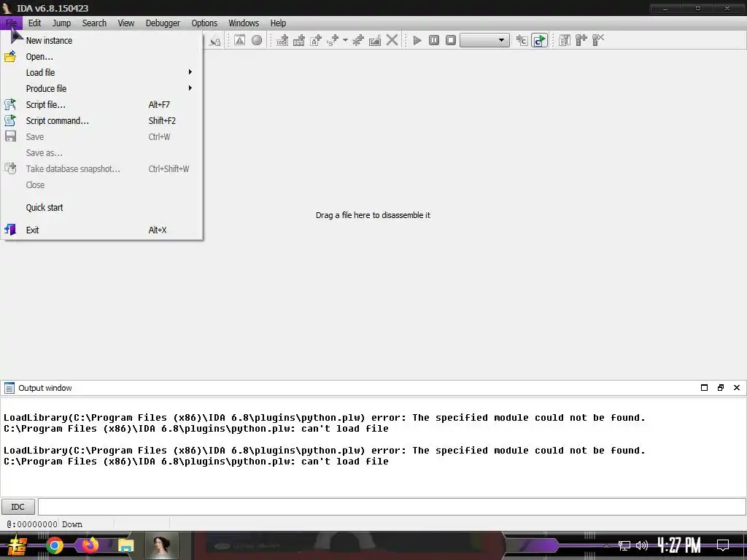Choose New instance from File menu
Image resolution: width=747 pixels, height=560 pixels.
pos(102,41)
